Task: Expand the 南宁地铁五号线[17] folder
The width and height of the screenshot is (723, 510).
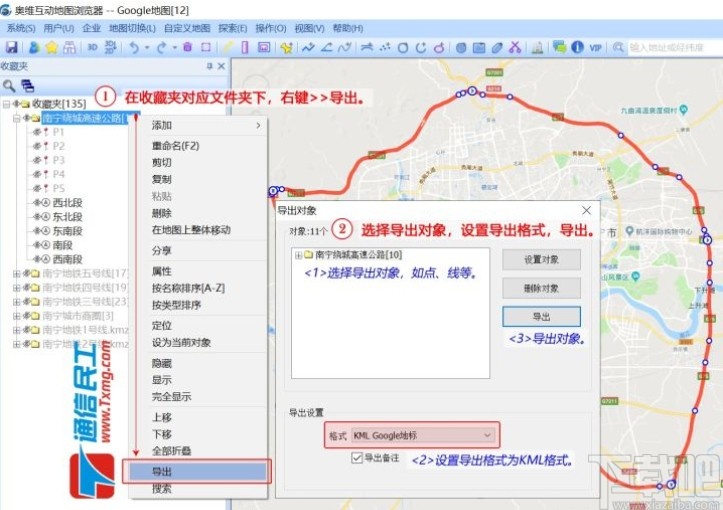Action: pyautogui.click(x=17, y=273)
